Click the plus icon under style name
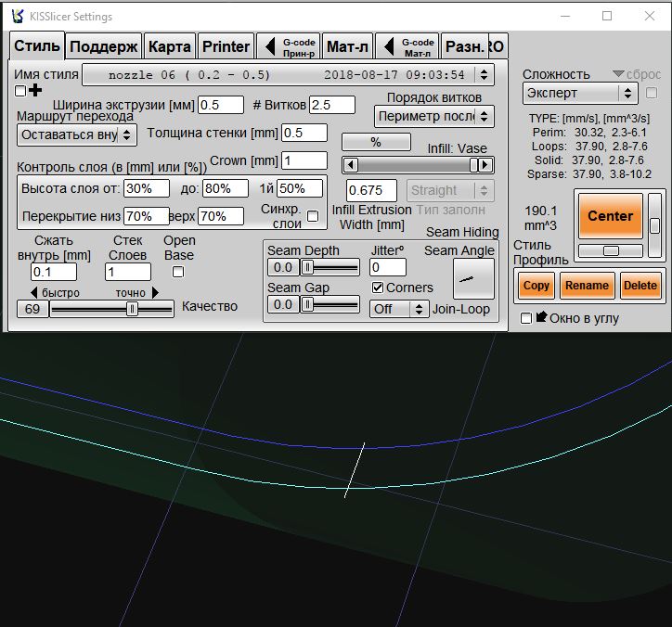 (35, 90)
